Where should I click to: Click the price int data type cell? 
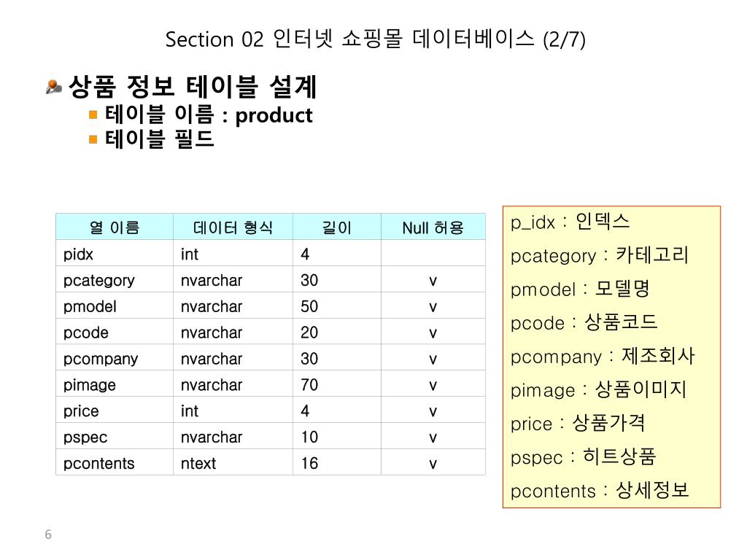coord(233,410)
